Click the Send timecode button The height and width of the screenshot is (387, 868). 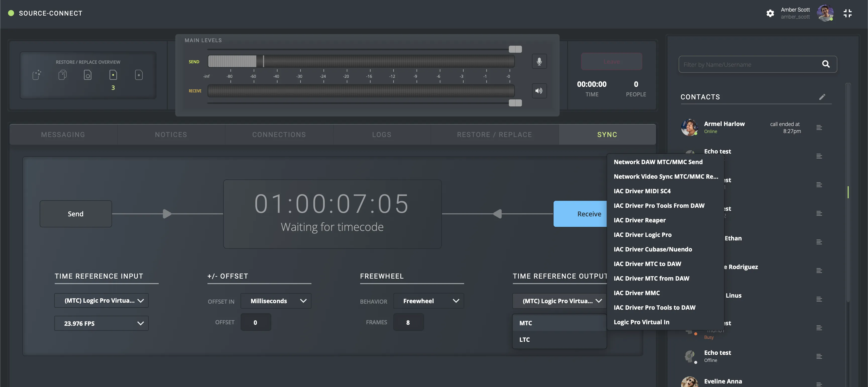[x=76, y=214]
